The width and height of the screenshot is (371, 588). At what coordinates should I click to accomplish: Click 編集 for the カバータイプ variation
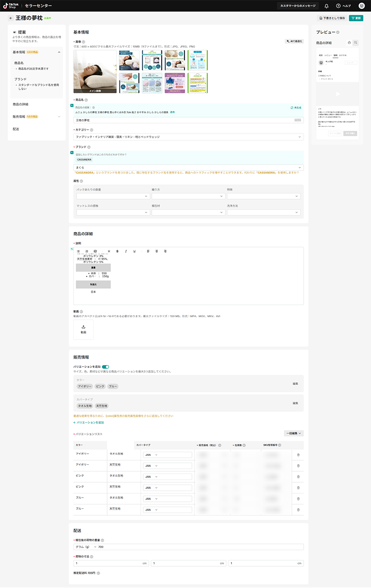click(x=295, y=403)
